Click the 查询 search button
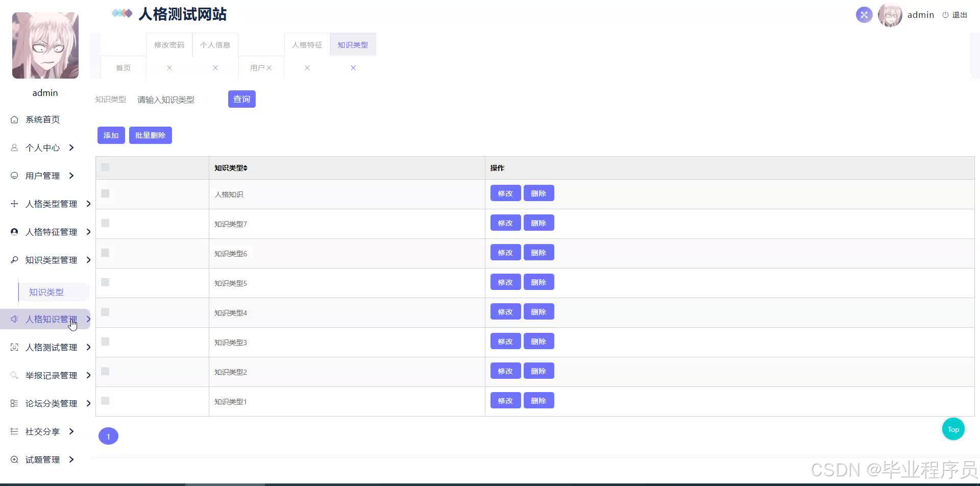 pos(242,99)
